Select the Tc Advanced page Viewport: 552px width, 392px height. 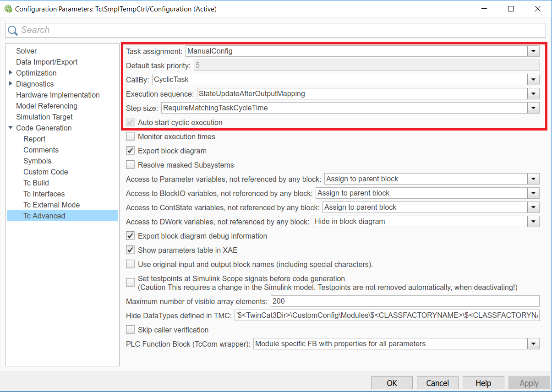(x=62, y=216)
